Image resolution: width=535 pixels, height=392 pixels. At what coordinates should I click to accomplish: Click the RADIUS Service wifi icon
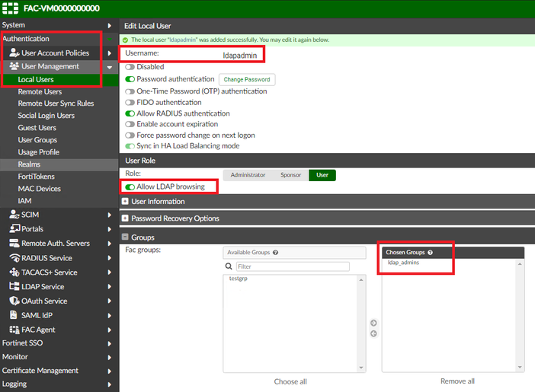point(14,258)
